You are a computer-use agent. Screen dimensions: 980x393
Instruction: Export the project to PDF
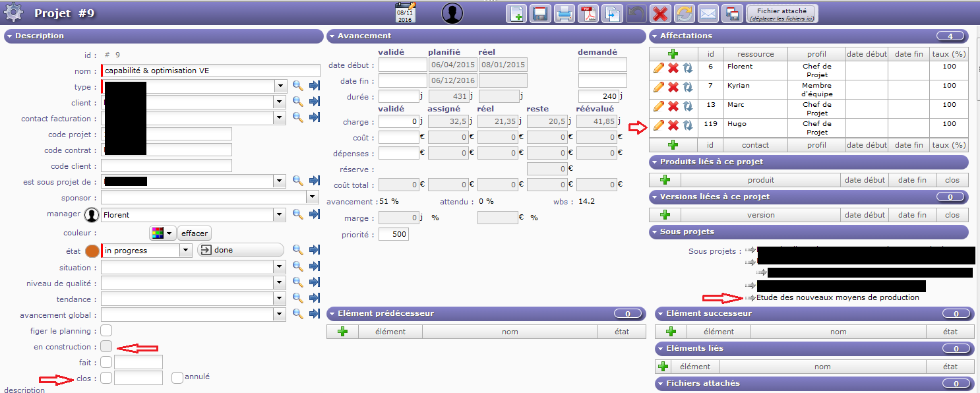click(x=588, y=13)
